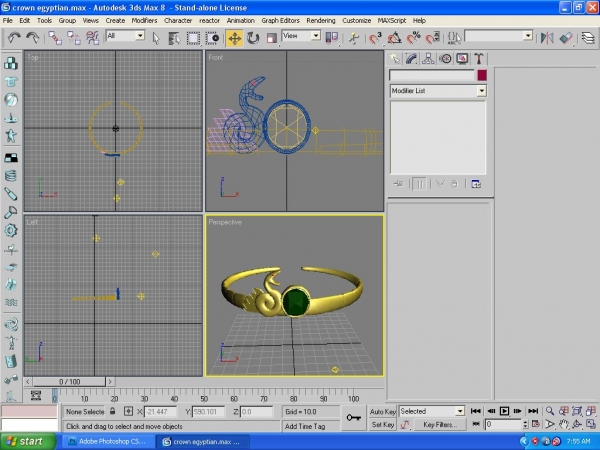Open the Layer Manager icon

[x=588, y=38]
